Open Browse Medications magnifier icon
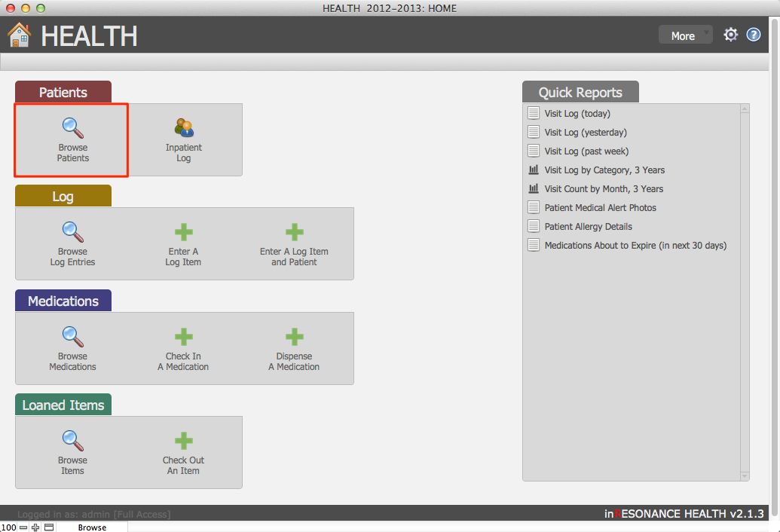780x532 pixels. pyautogui.click(x=73, y=336)
